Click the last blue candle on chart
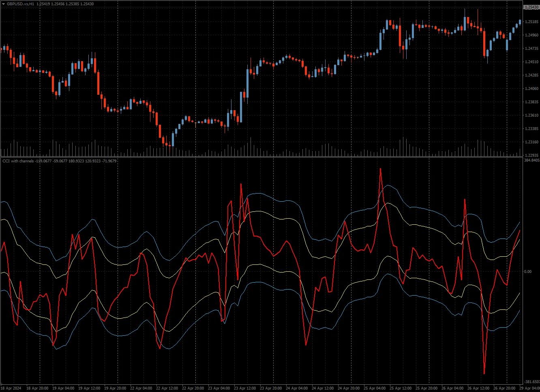This screenshot has width=540, height=392. [x=520, y=22]
